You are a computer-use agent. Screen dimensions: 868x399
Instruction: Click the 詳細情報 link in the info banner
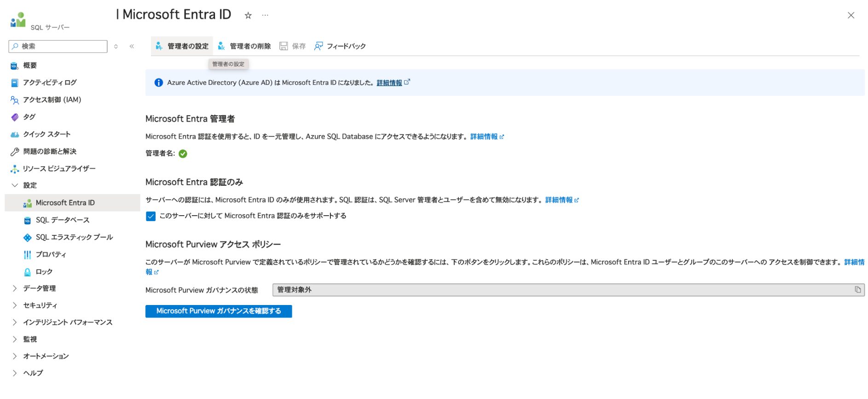[389, 83]
